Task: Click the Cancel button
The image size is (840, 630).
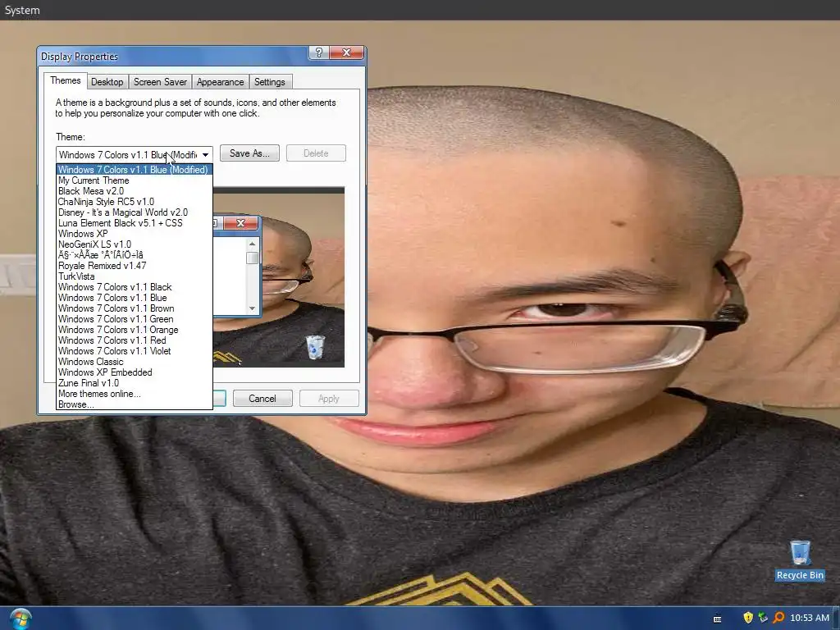Action: [x=262, y=399]
